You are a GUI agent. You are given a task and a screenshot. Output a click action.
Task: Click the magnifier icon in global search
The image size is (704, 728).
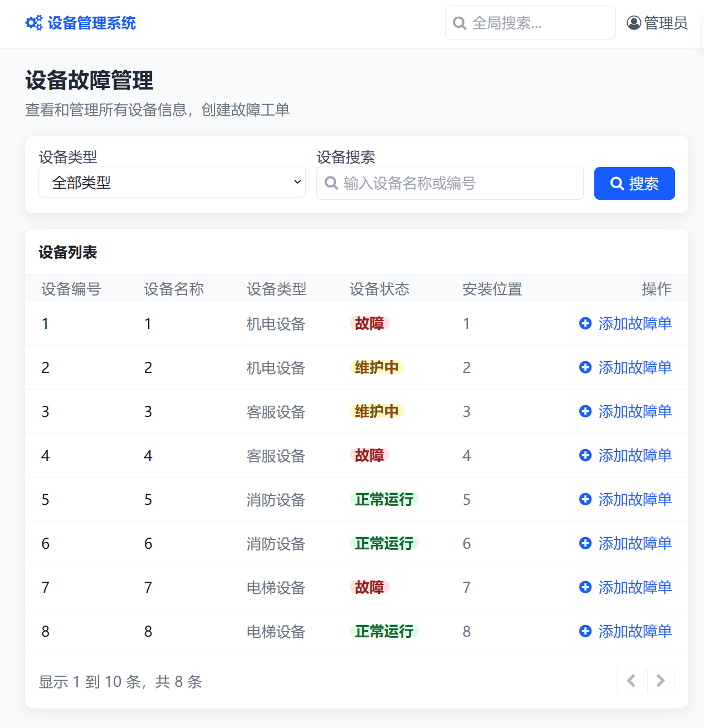pyautogui.click(x=459, y=23)
